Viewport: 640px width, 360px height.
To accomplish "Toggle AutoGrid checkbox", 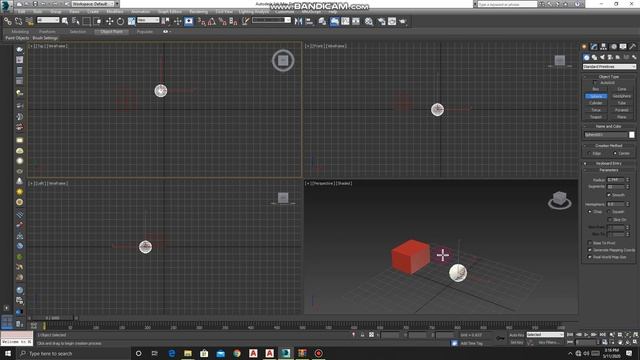I will click(x=595, y=83).
